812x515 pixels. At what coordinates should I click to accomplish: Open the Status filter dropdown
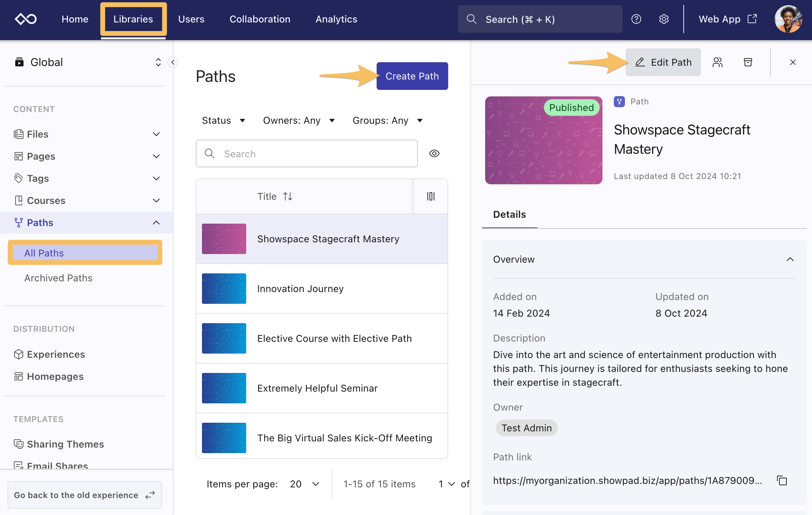pyautogui.click(x=223, y=120)
